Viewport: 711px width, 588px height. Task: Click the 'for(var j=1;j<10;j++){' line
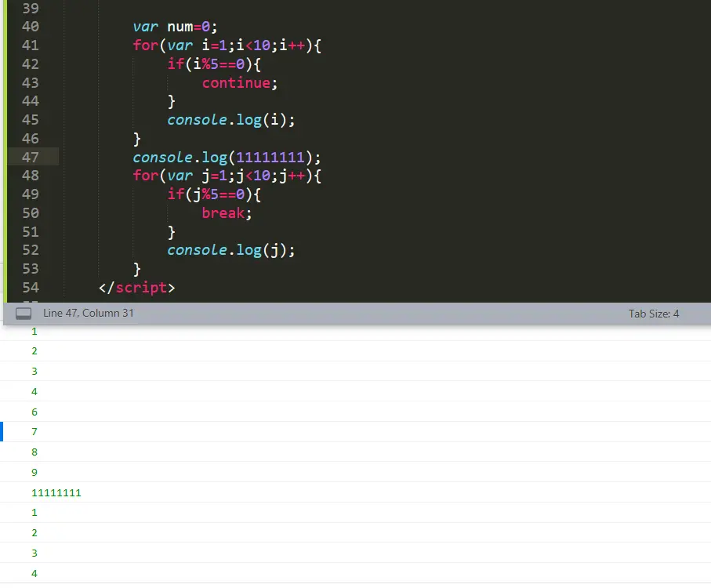pos(227,176)
